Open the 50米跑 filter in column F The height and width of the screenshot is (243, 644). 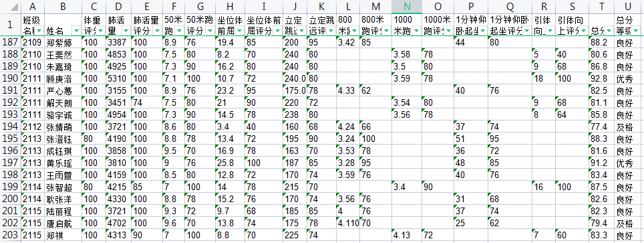pyautogui.click(x=179, y=31)
